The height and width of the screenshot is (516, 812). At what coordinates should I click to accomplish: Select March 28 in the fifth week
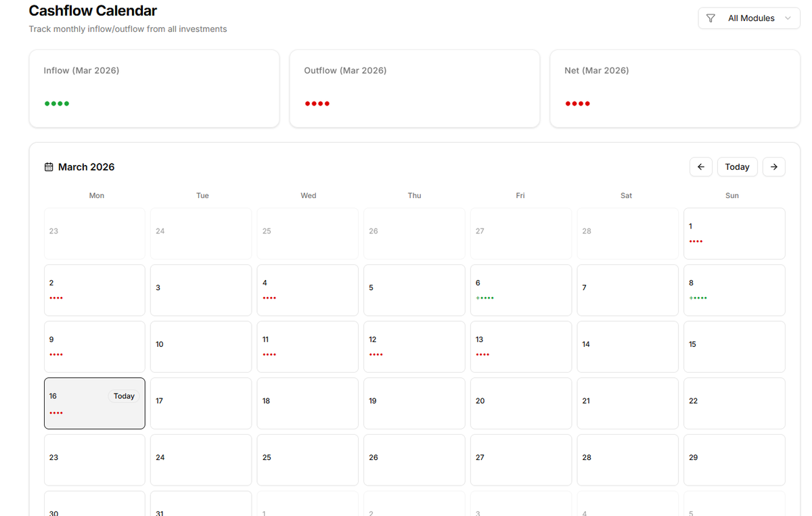628,460
